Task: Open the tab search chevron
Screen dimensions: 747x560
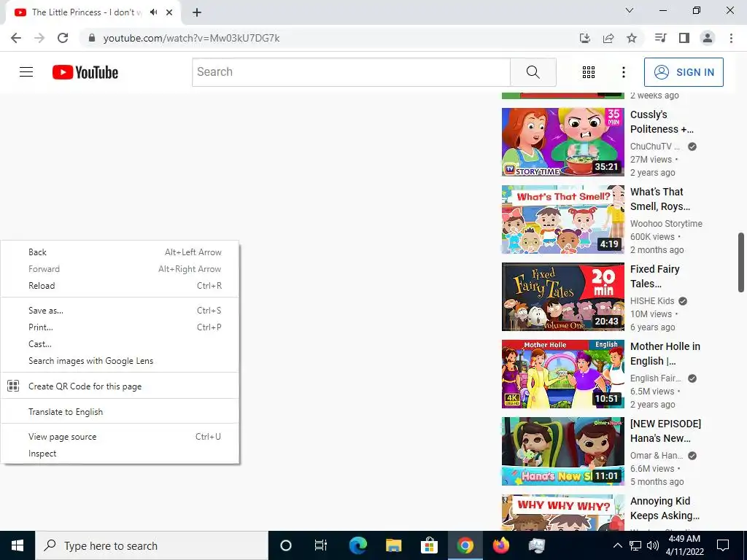Action: [x=630, y=10]
